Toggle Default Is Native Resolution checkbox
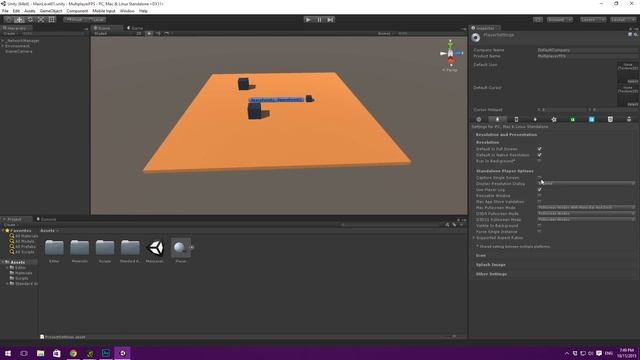This screenshot has height=360, width=640. pyautogui.click(x=540, y=155)
